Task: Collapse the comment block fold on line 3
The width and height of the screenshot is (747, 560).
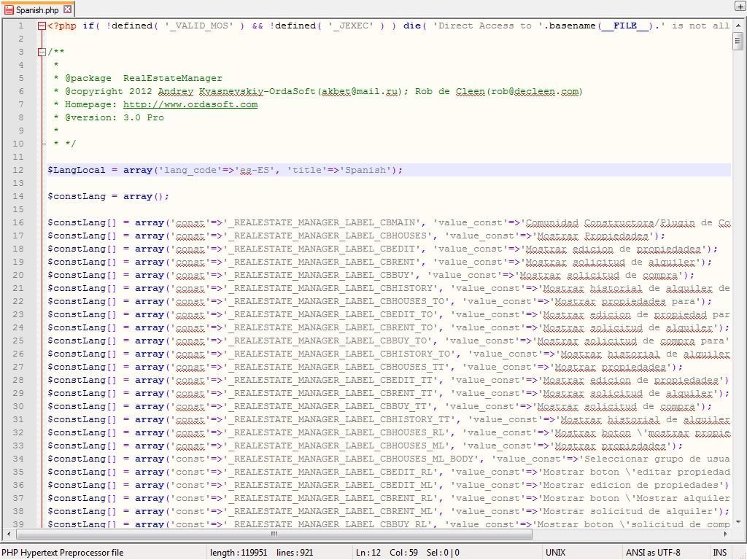Action: click(42, 52)
